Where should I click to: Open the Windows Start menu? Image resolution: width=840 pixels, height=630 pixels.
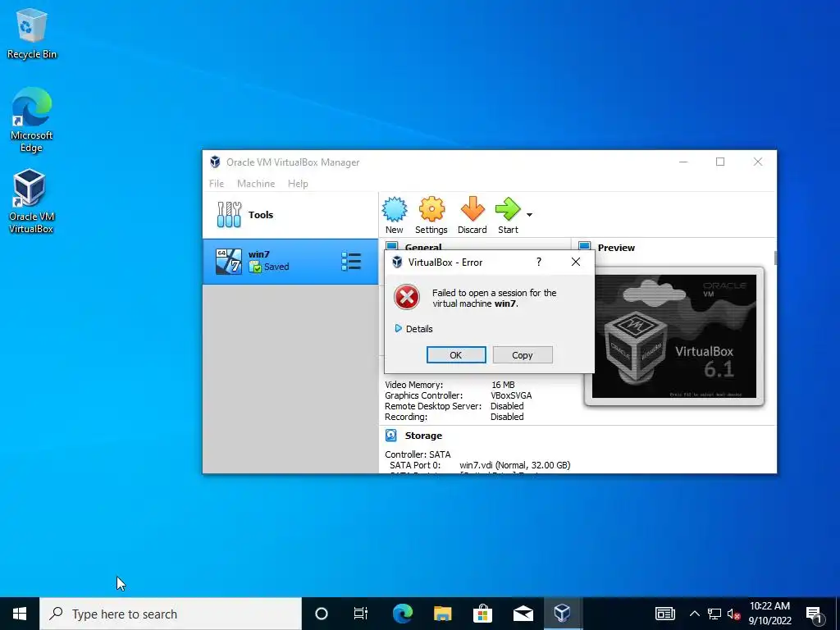point(20,614)
